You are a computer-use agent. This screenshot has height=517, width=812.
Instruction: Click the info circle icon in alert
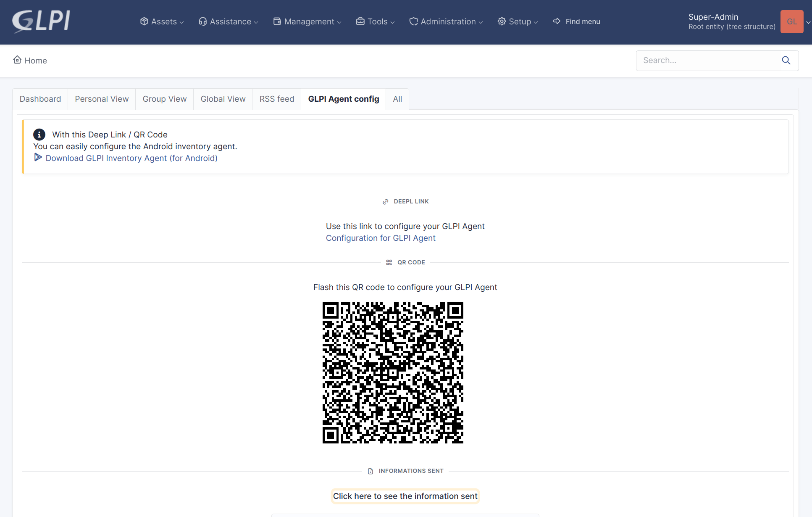39,135
